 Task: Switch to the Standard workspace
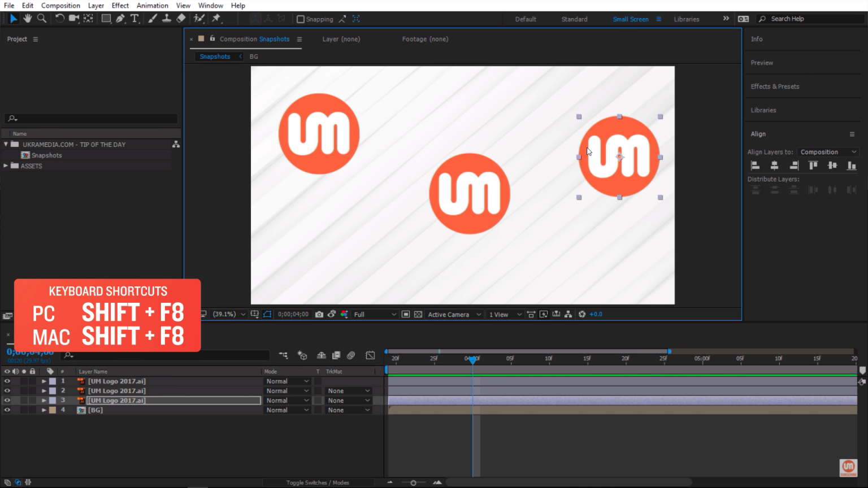coord(574,19)
